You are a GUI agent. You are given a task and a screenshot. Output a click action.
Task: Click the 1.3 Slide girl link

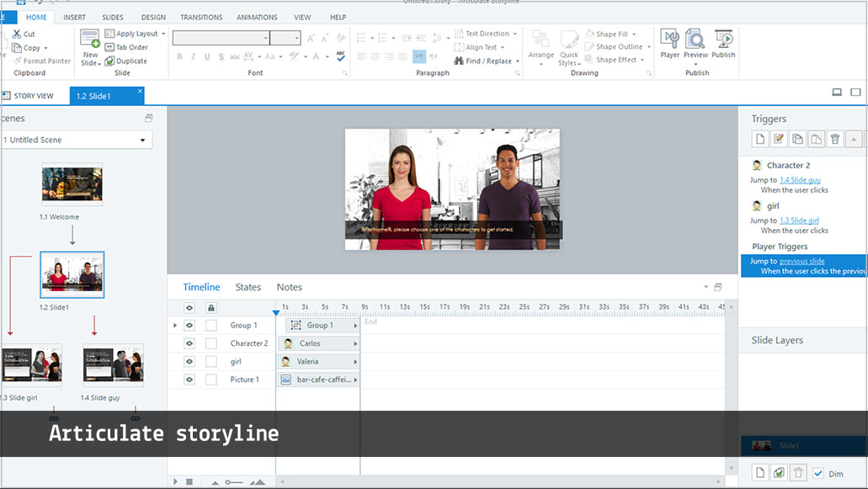tap(799, 221)
